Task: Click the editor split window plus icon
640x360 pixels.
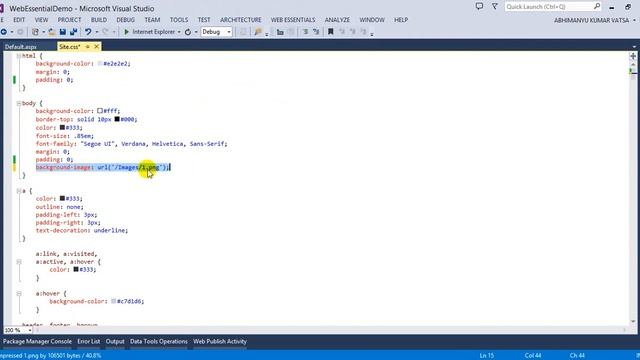Action: coord(633,56)
